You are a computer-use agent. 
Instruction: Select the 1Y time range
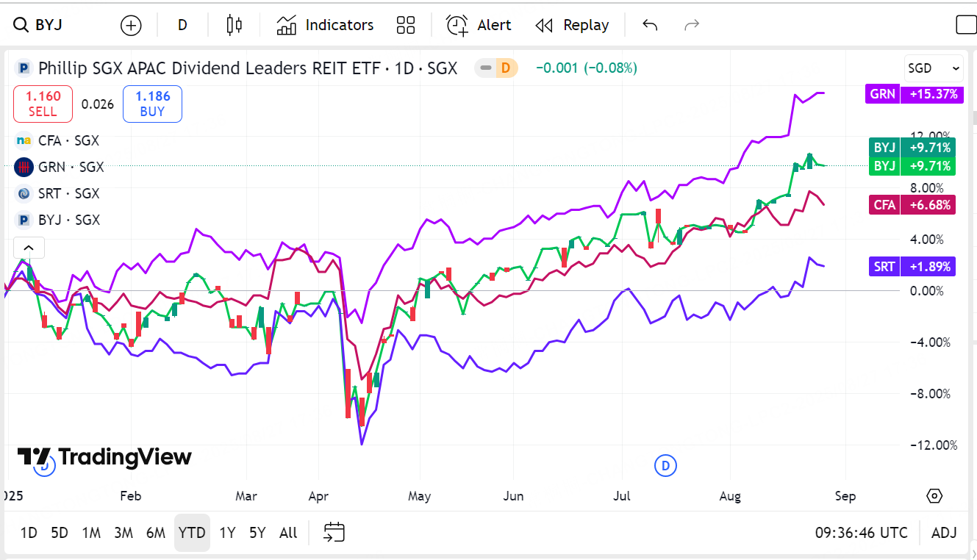click(227, 533)
